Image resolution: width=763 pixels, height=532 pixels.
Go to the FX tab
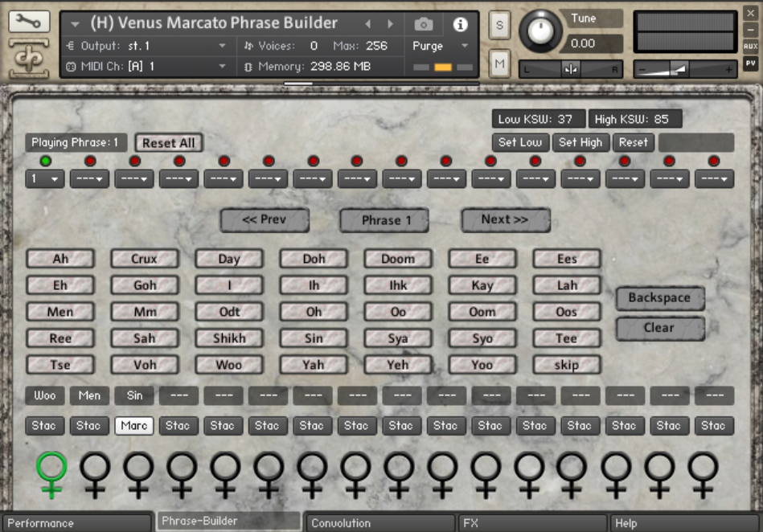pyautogui.click(x=533, y=523)
